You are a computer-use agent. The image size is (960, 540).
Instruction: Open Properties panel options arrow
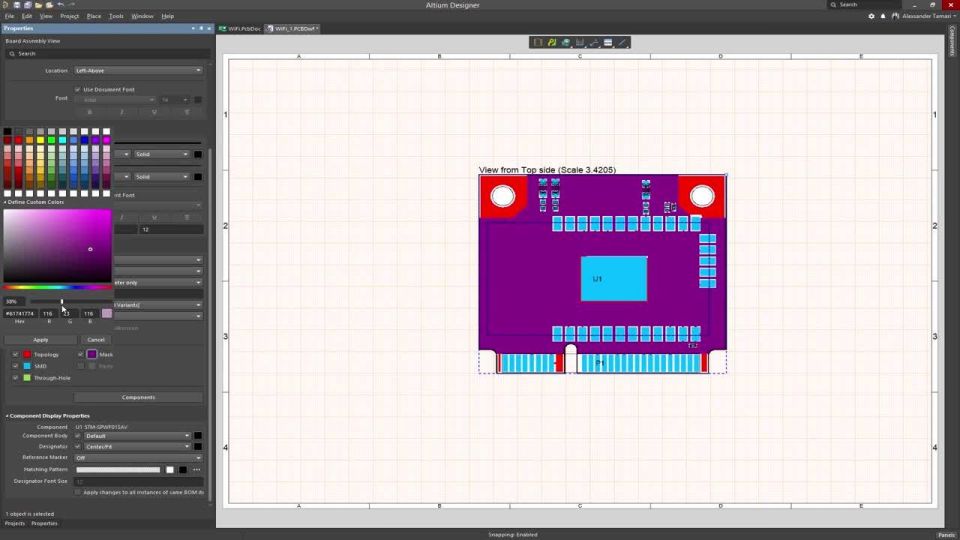click(193, 28)
